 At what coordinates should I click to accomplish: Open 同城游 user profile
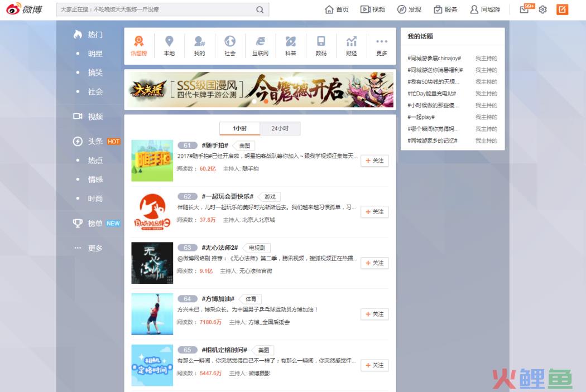pos(485,9)
